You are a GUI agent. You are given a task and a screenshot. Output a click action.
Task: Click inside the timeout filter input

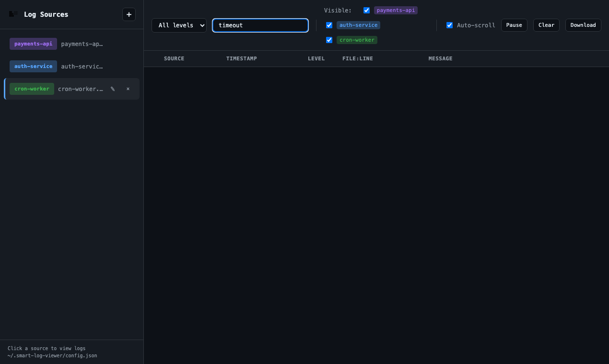pos(260,25)
